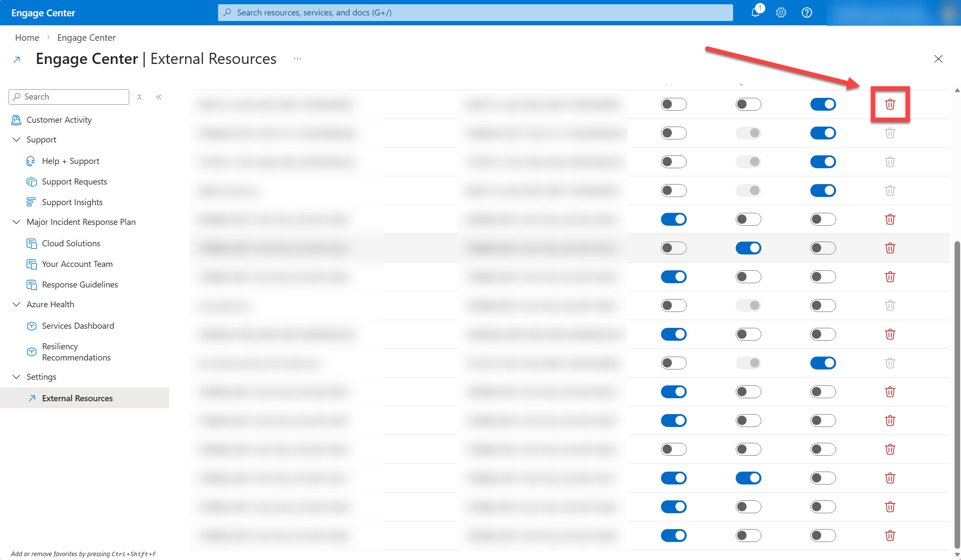This screenshot has height=560, width=961.
Task: Click the red trash icon in the last row
Action: click(890, 536)
